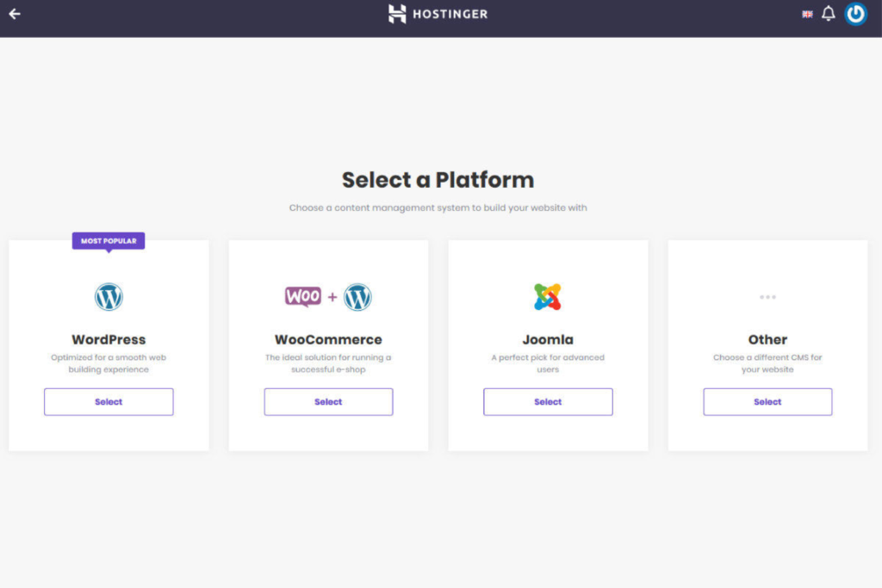Click 'Optimized for a smooth web' description
The image size is (882, 588).
coord(109,363)
